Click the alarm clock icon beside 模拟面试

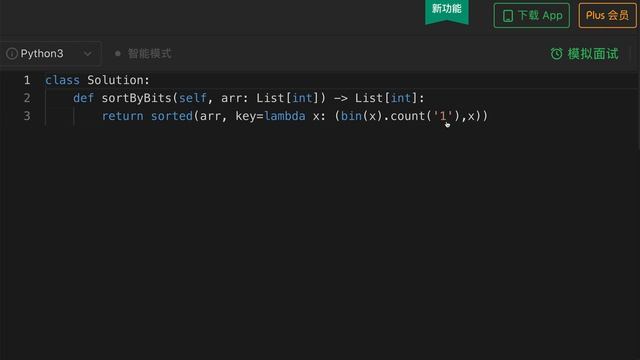556,53
